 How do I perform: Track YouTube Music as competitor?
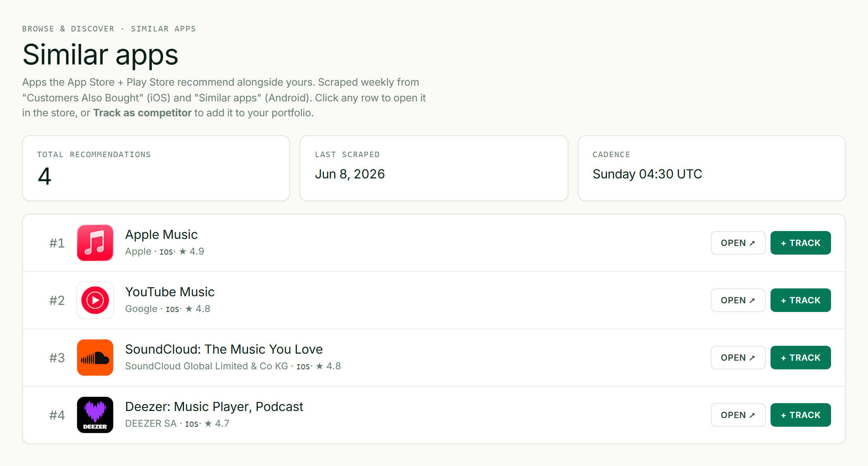click(800, 300)
